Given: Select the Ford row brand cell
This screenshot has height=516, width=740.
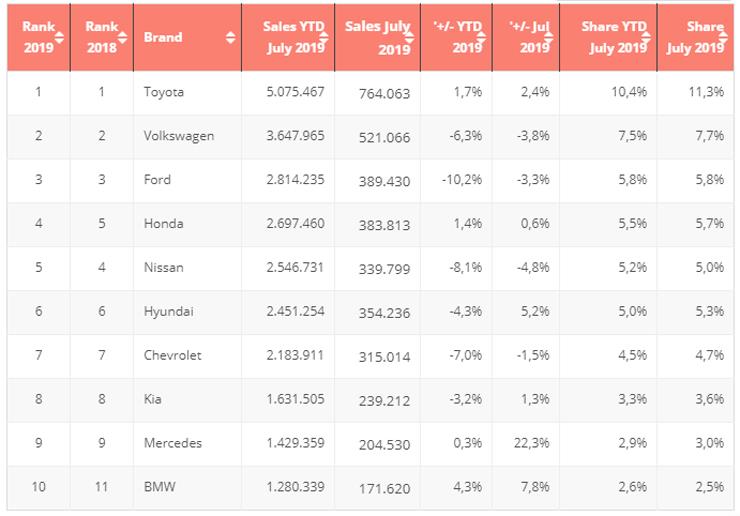Looking at the screenshot, I should [x=158, y=180].
